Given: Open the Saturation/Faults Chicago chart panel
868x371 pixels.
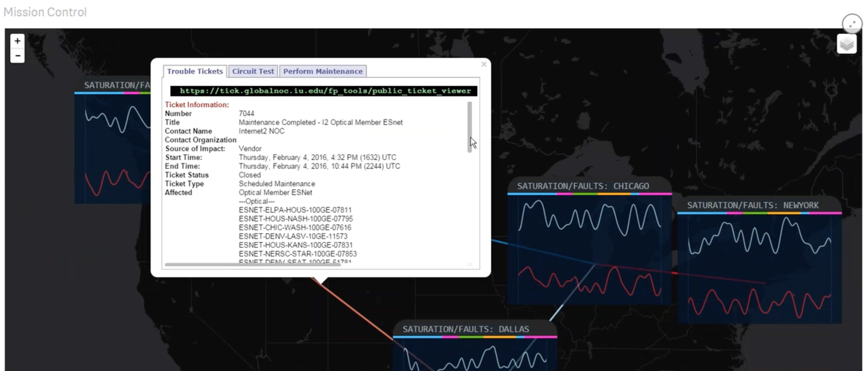Looking at the screenshot, I should [589, 241].
